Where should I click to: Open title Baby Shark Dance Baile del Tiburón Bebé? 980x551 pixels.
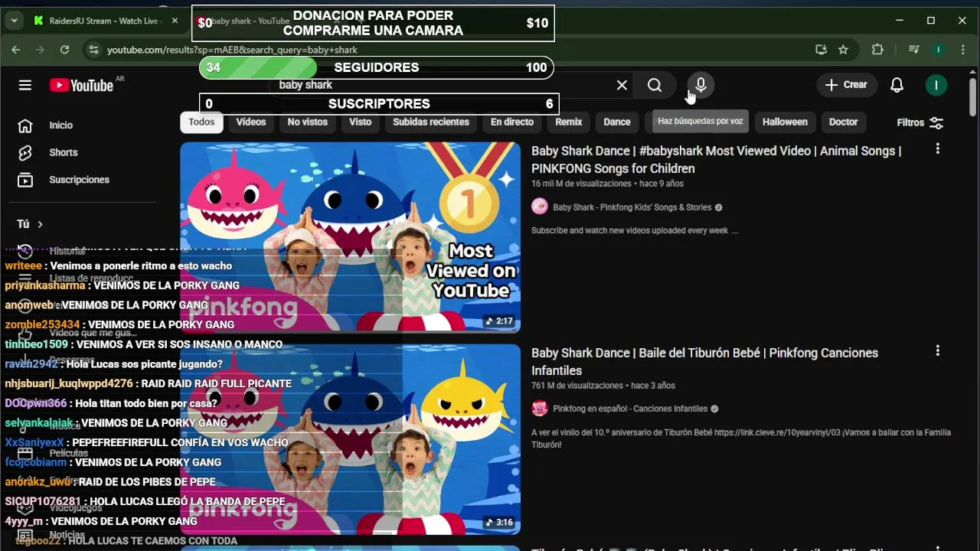[x=704, y=361]
